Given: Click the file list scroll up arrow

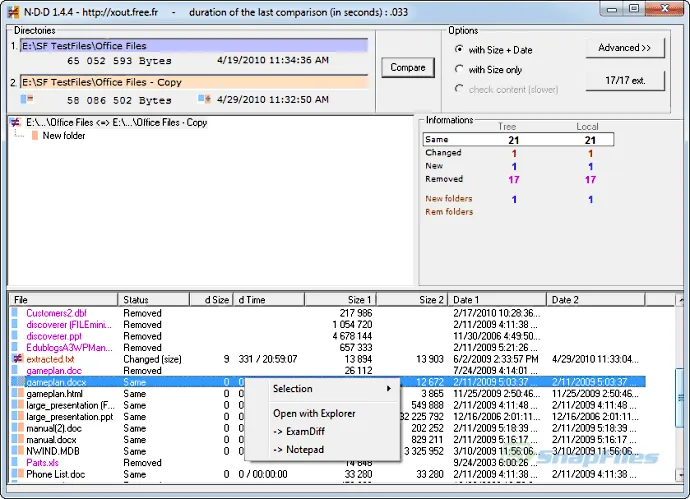Looking at the screenshot, I should pyautogui.click(x=679, y=300).
